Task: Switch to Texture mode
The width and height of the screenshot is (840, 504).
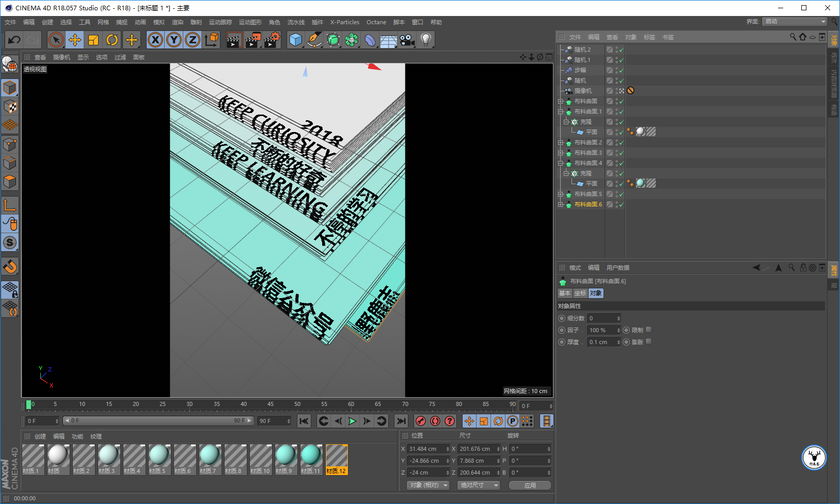Action: coord(10,107)
